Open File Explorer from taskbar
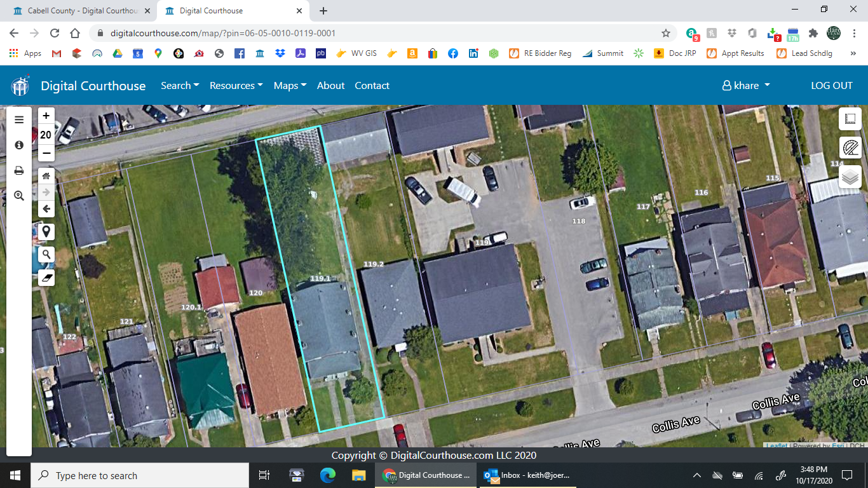This screenshot has height=488, width=868. (359, 475)
